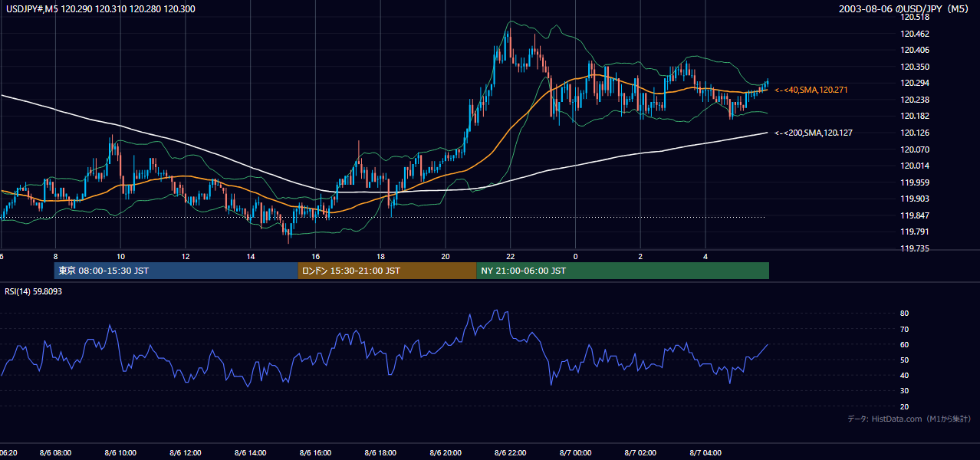Click the 8/7 02:00 time axis label
Screen dimensions: 980x460
click(641, 453)
